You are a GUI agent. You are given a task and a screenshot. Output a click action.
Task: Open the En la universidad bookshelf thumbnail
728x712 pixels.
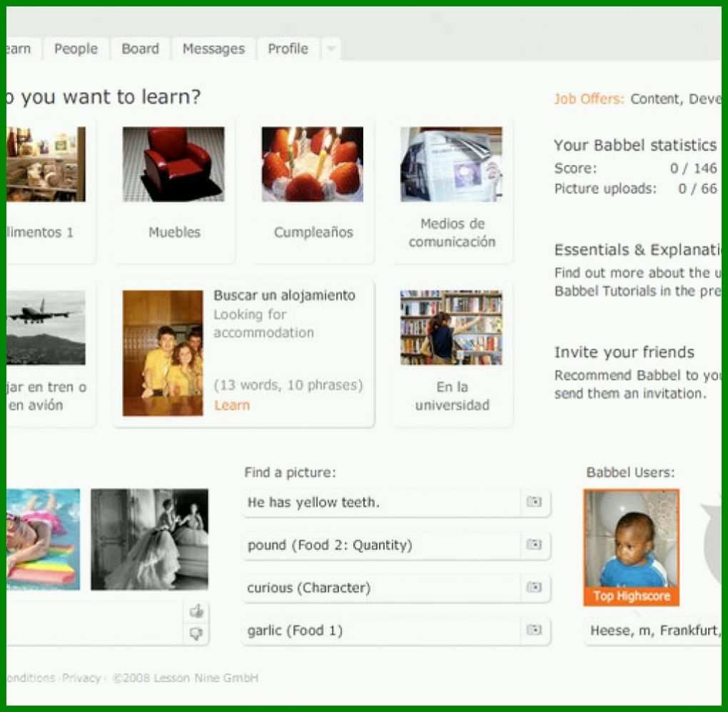(451, 328)
